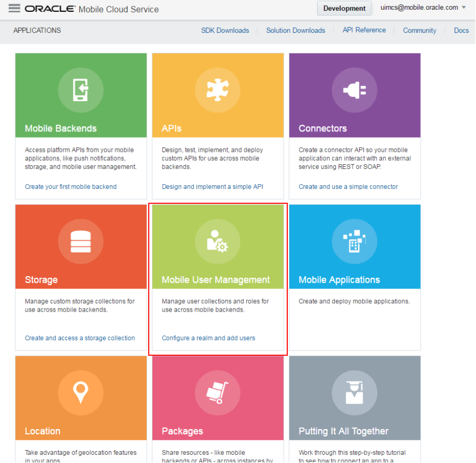476x463 pixels.
Task: Open the Mobile User Management title
Action: [x=215, y=280]
